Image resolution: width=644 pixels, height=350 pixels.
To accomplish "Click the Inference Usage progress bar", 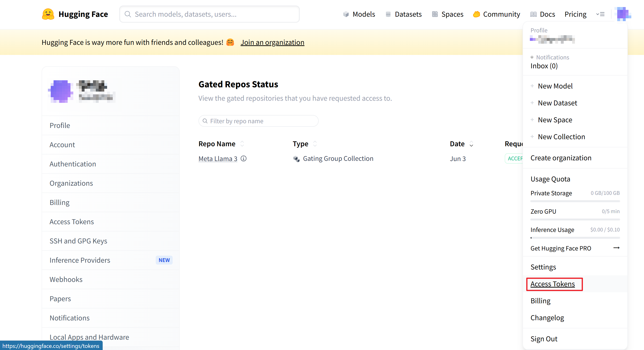I will click(x=575, y=238).
